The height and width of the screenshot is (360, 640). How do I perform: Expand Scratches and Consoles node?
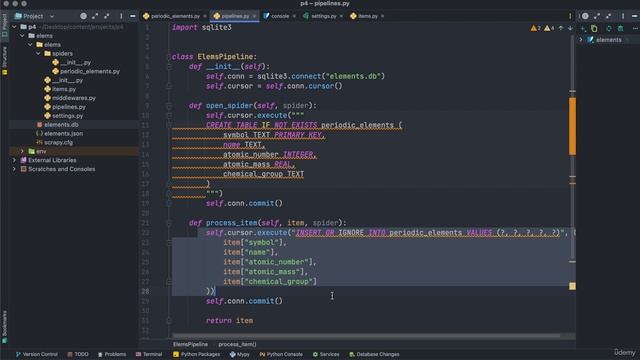(x=15, y=169)
